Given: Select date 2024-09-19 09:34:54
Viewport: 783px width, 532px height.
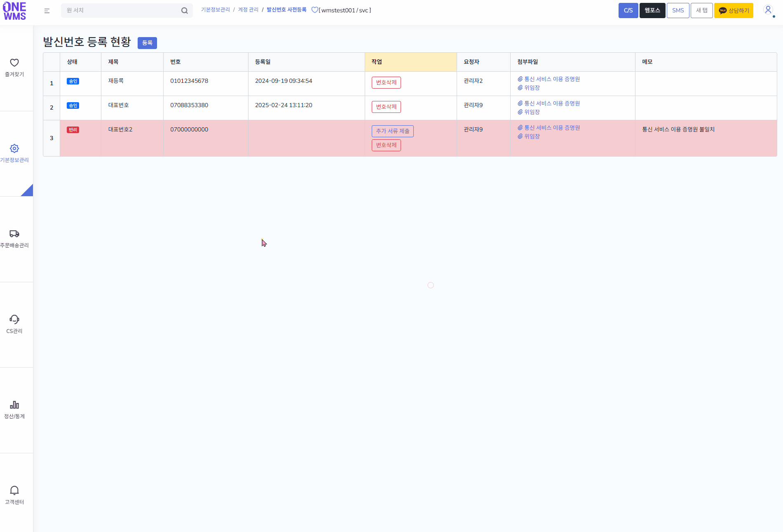Looking at the screenshot, I should tap(284, 81).
